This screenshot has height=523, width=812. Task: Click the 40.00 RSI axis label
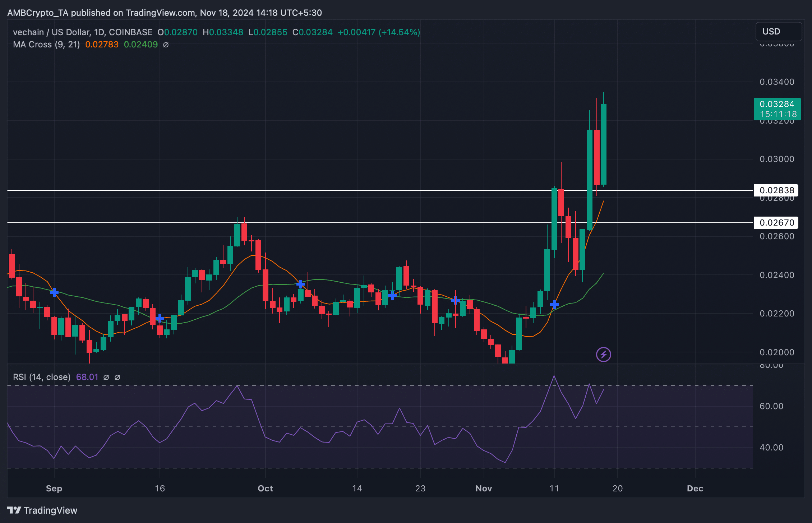pyautogui.click(x=771, y=448)
